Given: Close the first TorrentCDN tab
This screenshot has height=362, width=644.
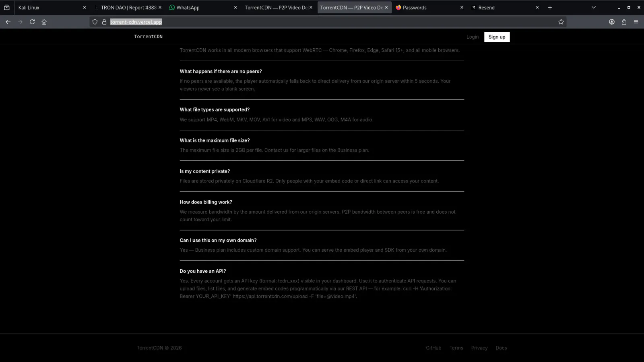Looking at the screenshot, I should tap(311, 7).
